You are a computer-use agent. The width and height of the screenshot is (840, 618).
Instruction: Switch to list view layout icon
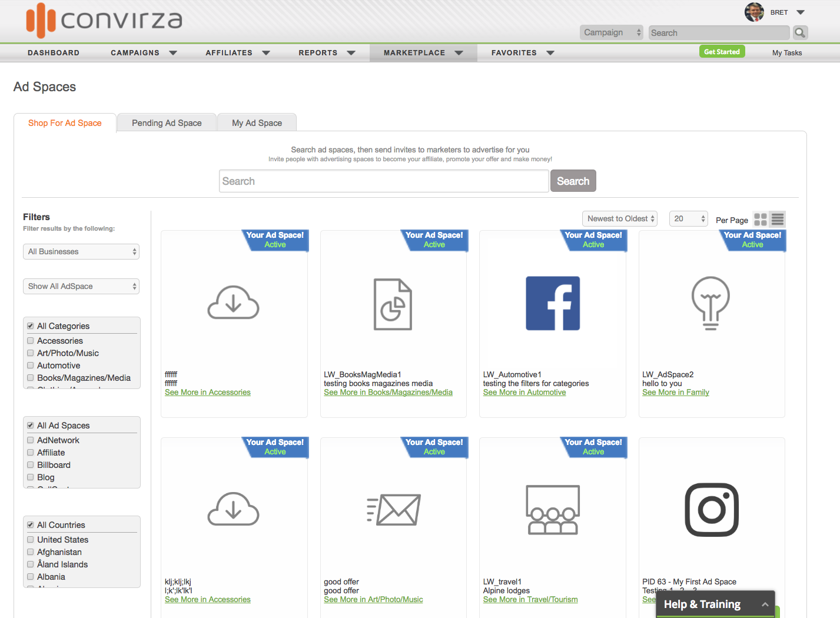pos(778,220)
